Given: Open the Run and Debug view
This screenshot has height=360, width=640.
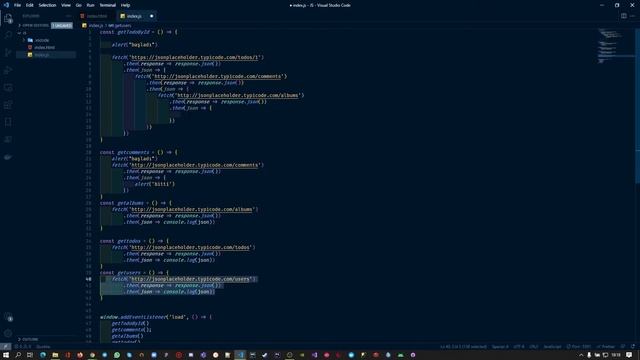Looking at the screenshot, I should click(8, 70).
